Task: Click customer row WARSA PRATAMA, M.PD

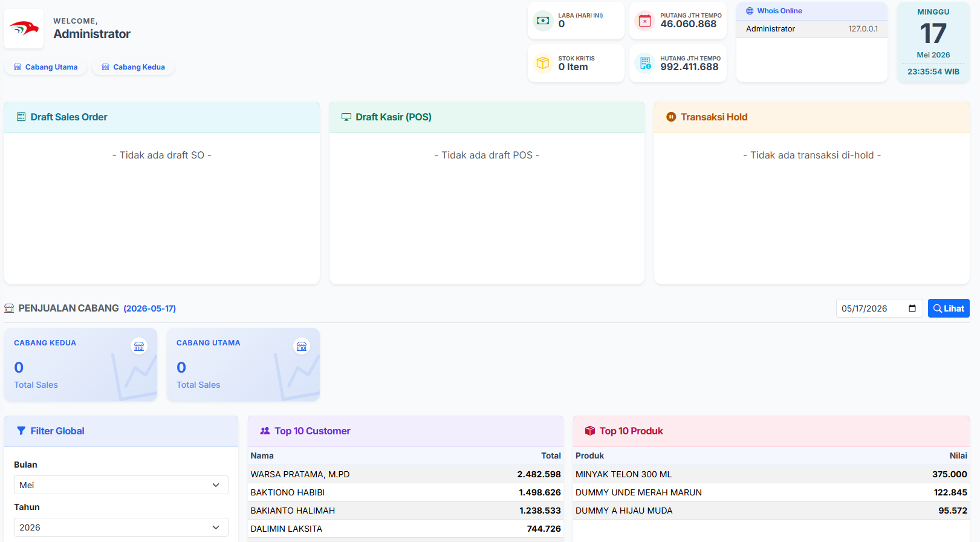Action: pos(406,474)
